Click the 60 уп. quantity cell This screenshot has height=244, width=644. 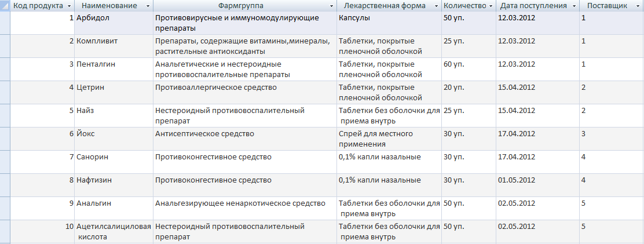coord(469,70)
